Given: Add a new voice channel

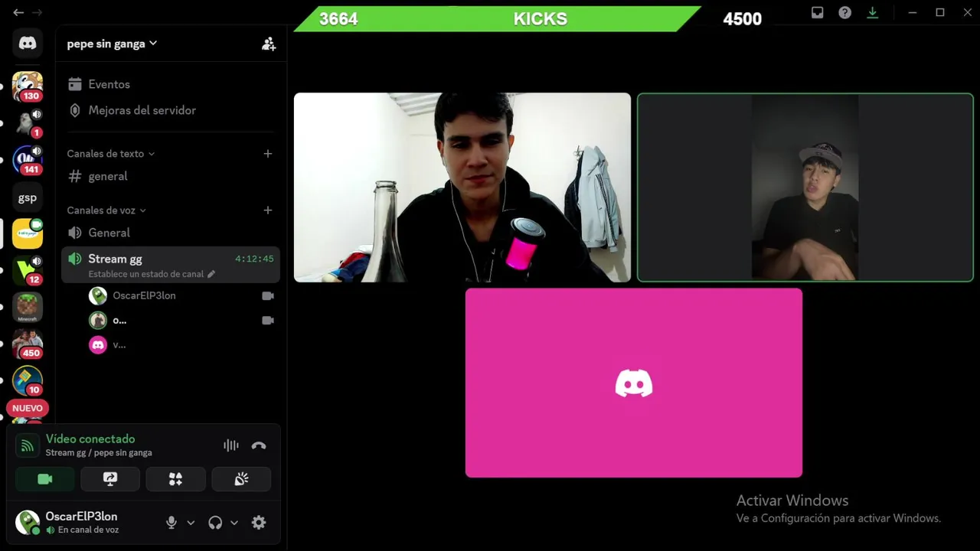Looking at the screenshot, I should click(267, 210).
